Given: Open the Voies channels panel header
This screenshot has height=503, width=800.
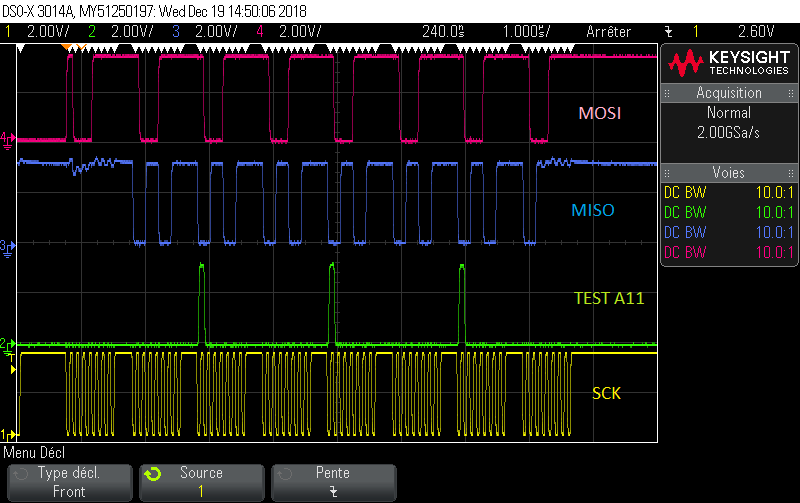Looking at the screenshot, I should coord(729,173).
